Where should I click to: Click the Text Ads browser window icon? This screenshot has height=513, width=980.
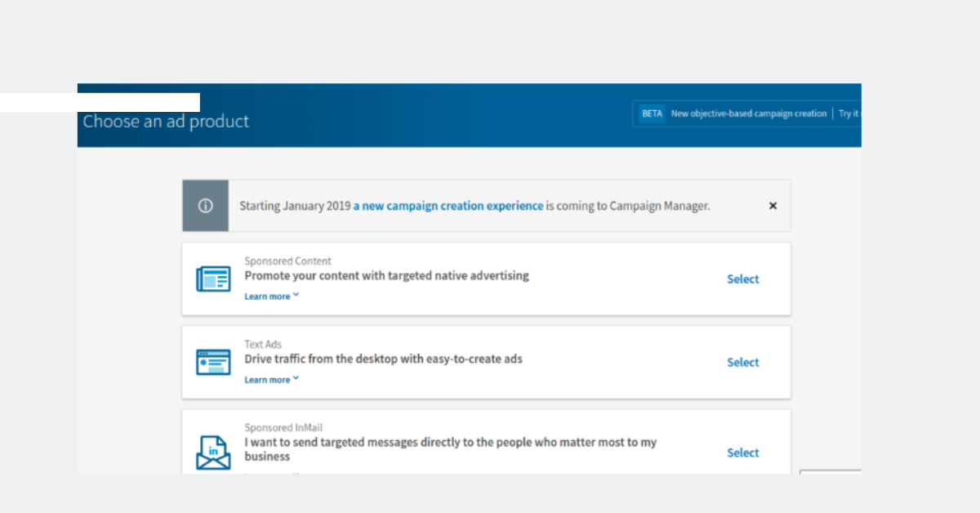click(213, 363)
